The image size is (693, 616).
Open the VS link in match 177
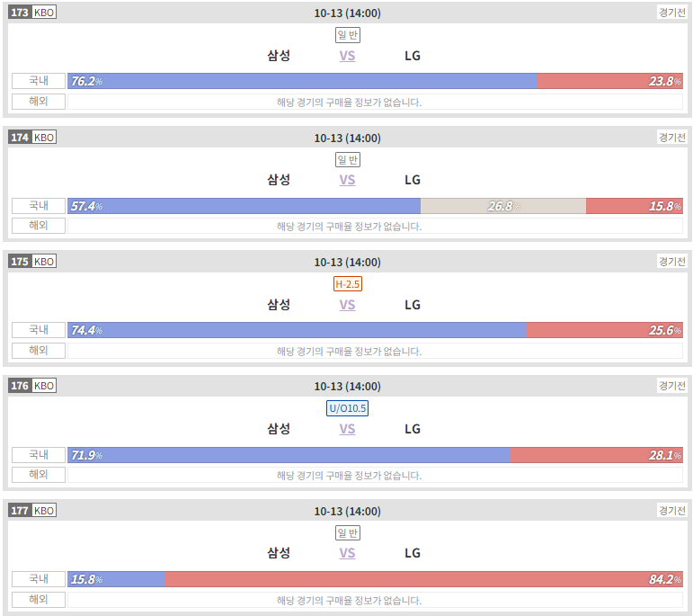(347, 553)
